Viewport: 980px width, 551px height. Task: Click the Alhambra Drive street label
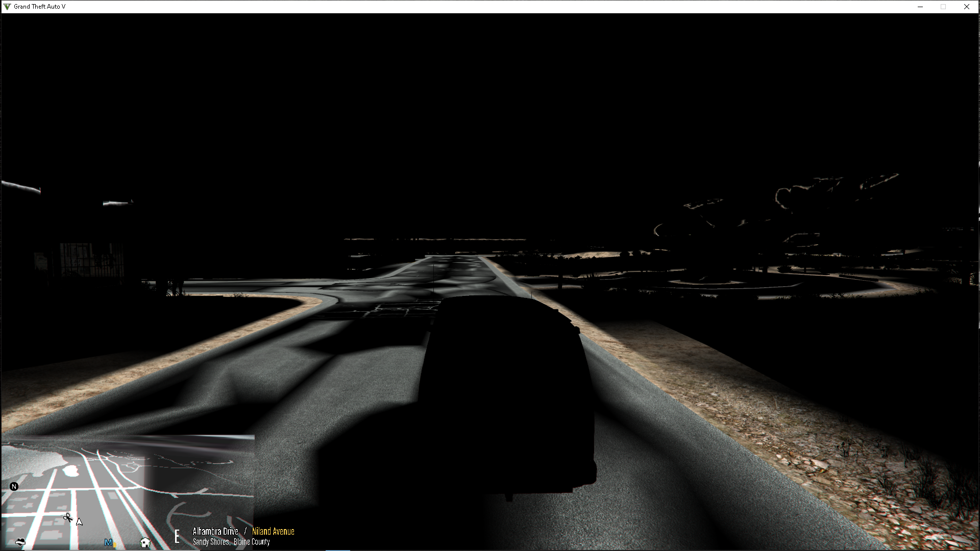click(215, 531)
